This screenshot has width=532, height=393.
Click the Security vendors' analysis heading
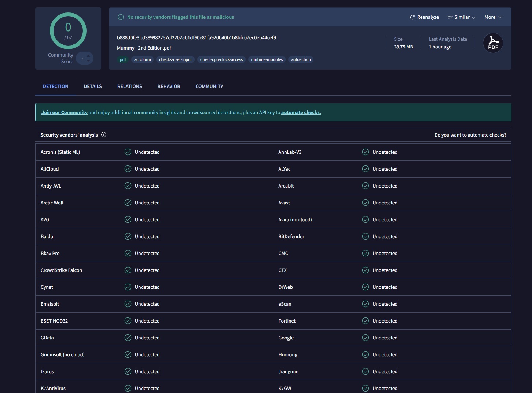click(69, 135)
